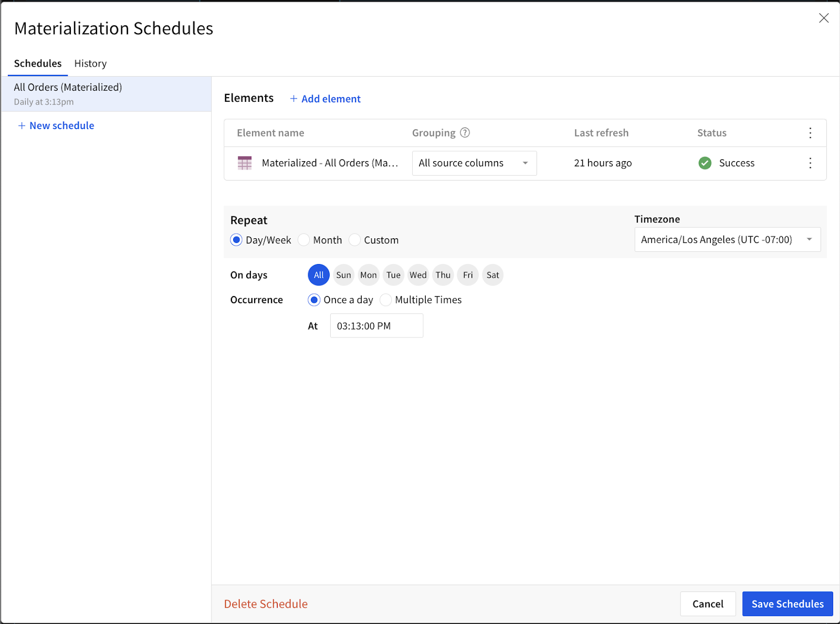Image resolution: width=840 pixels, height=624 pixels.
Task: Click the green Success status check icon
Action: click(x=705, y=163)
